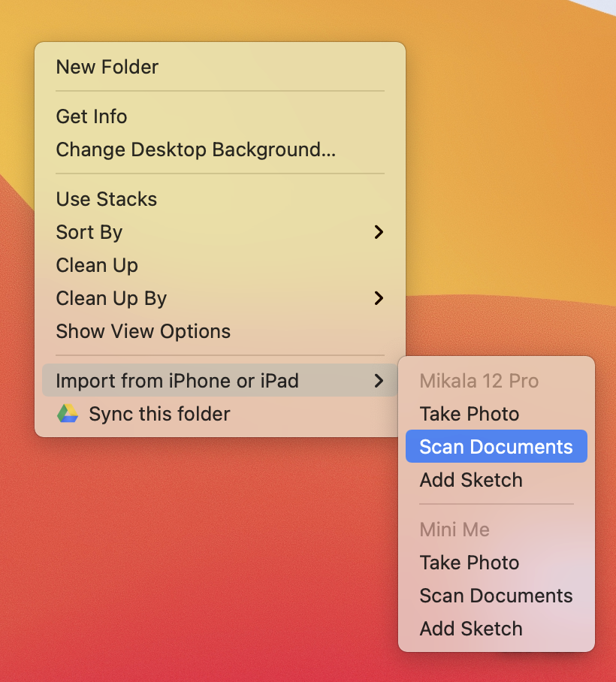This screenshot has height=682, width=616.
Task: Click the Sync this folder text
Action: point(159,414)
